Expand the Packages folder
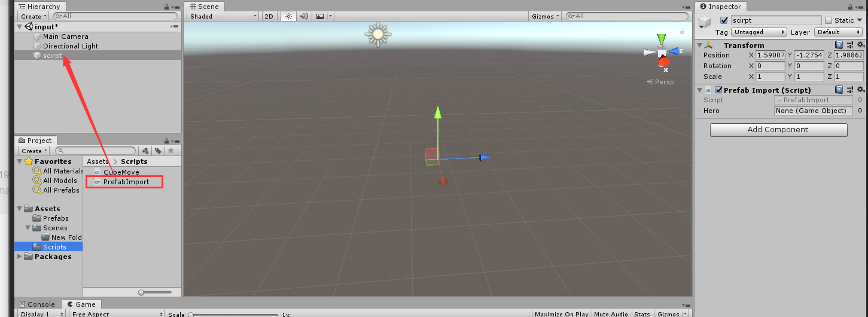The height and width of the screenshot is (317, 868). click(20, 257)
